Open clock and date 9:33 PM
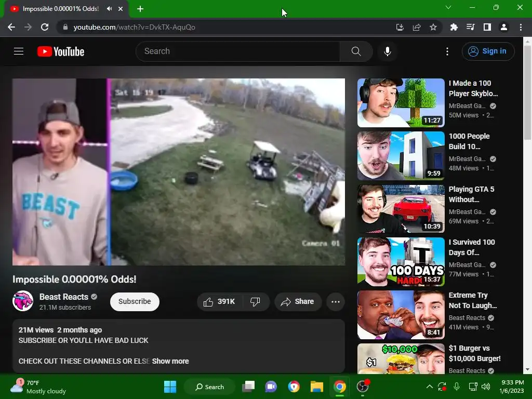This screenshot has height=399, width=532. [512, 387]
